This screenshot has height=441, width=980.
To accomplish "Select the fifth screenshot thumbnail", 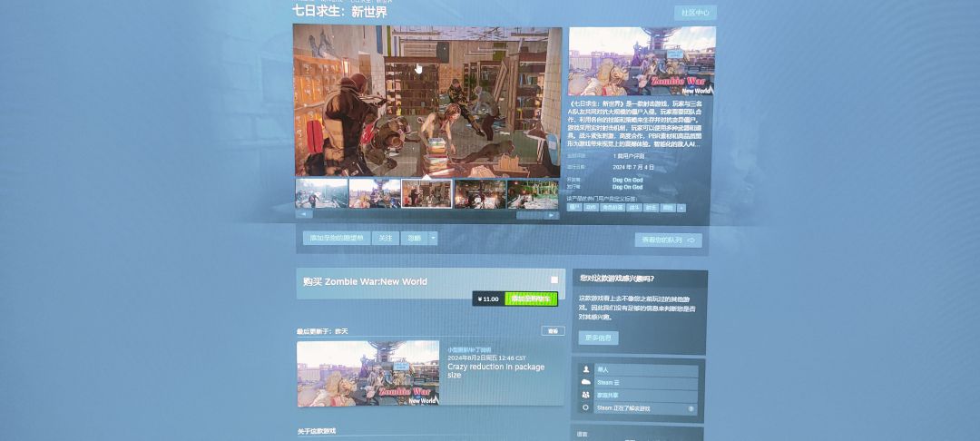I will tap(533, 194).
